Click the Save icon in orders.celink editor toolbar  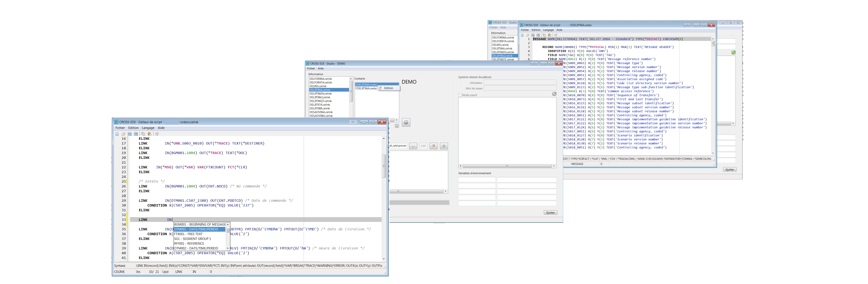[129, 134]
